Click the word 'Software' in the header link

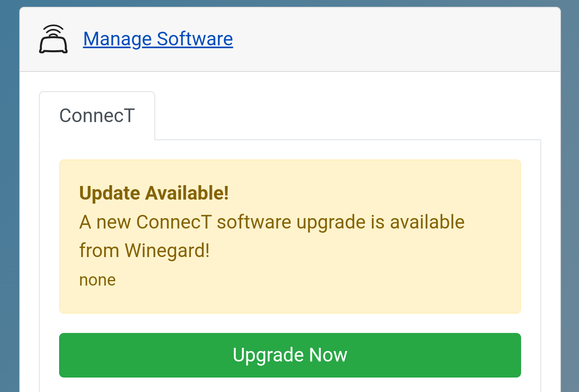[195, 39]
